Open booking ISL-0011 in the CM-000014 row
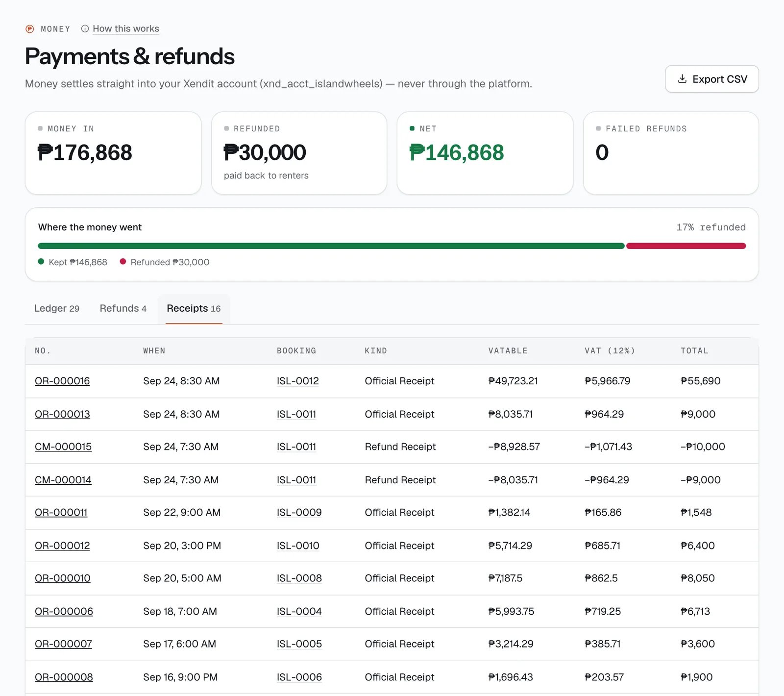The height and width of the screenshot is (696, 784). (x=296, y=480)
